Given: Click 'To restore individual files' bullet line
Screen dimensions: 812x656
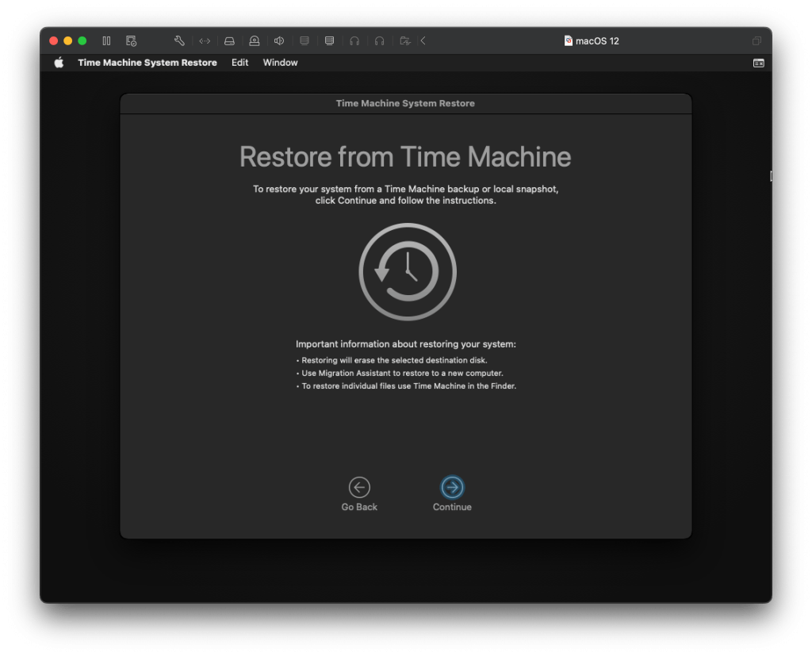Looking at the screenshot, I should point(406,386).
